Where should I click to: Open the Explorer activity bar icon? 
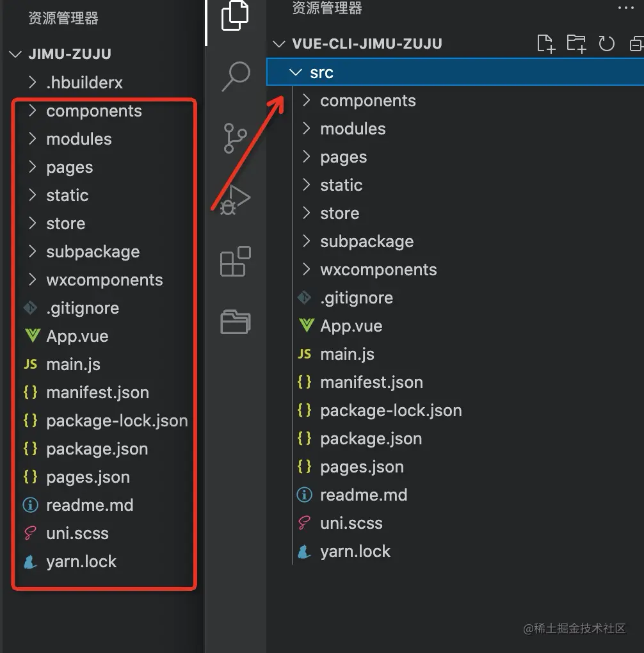pos(235,16)
